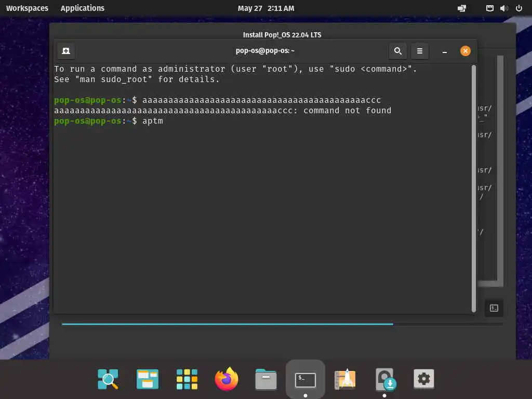Open the terminal search tool
This screenshot has height=399, width=532.
397,51
